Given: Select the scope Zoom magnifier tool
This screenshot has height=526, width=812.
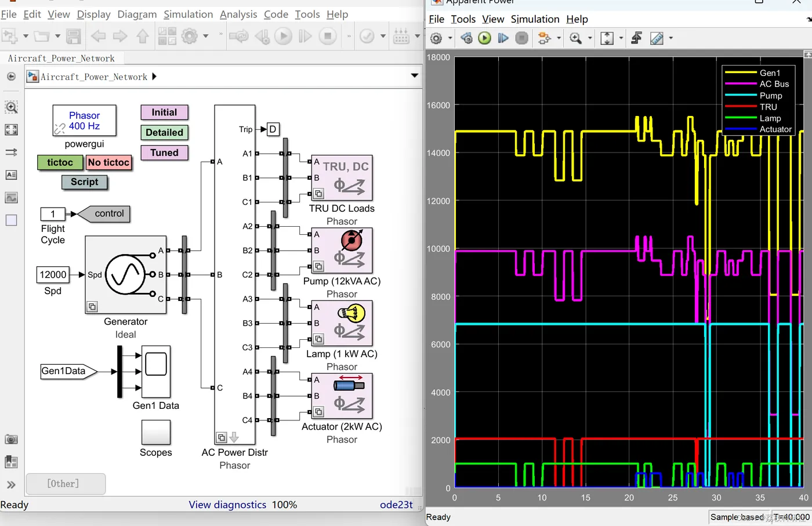Looking at the screenshot, I should click(575, 38).
